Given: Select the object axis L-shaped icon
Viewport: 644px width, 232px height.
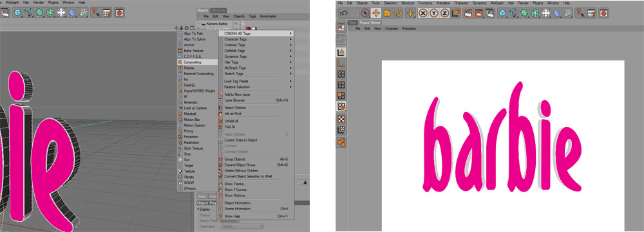Looking at the screenshot, I should coord(341,63).
